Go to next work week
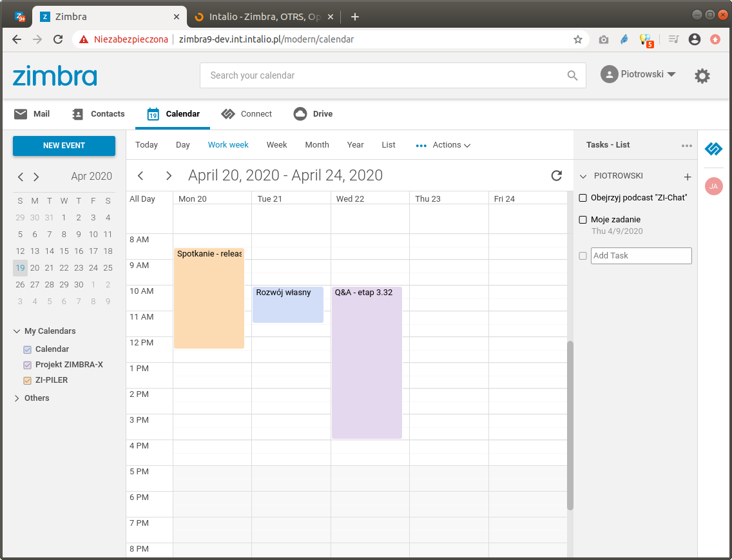The width and height of the screenshot is (732, 560). 169,176
